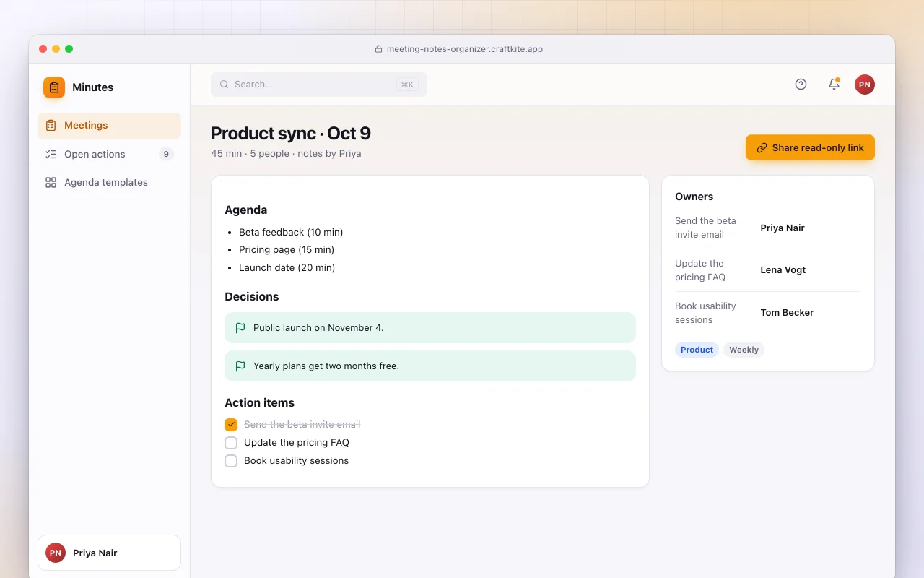Click Owners task Send the beta invite email

[705, 228]
